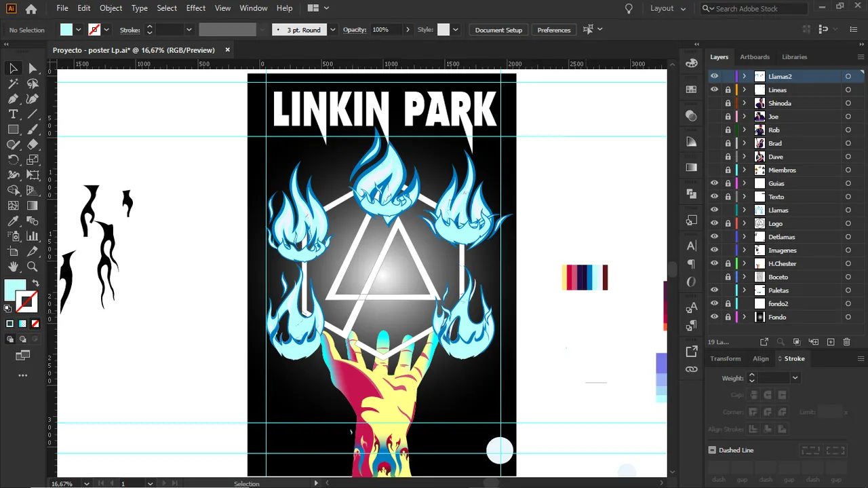Open the 3 pt. Round brush dropdown

click(x=332, y=30)
